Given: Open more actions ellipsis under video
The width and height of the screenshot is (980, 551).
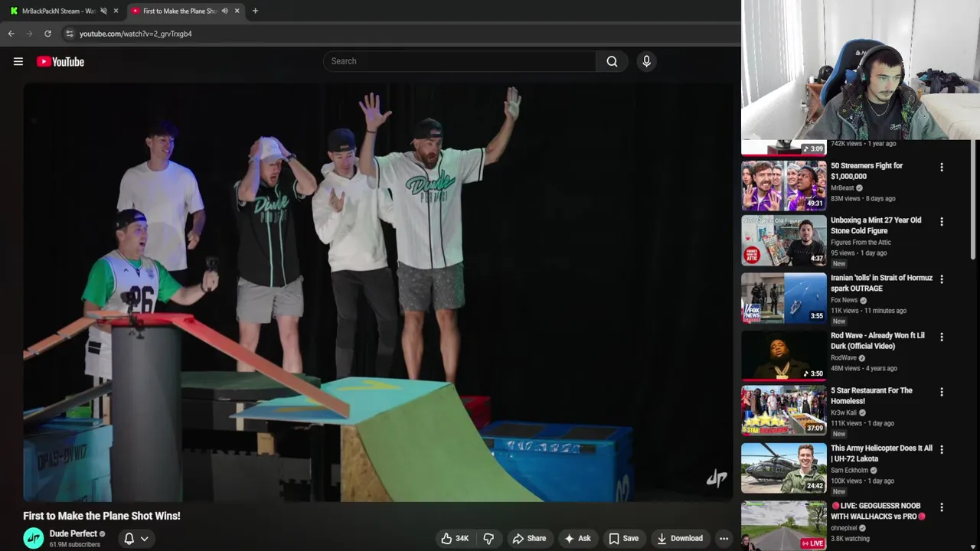Looking at the screenshot, I should [724, 539].
